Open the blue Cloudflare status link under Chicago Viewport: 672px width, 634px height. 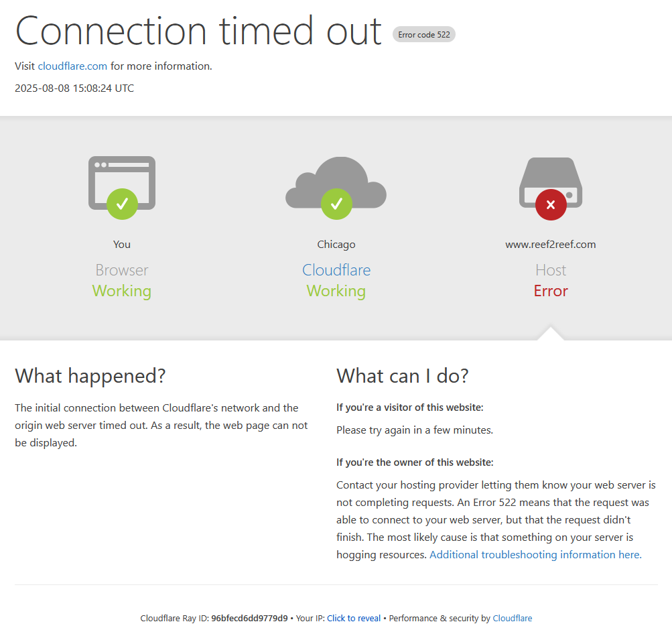click(x=336, y=270)
